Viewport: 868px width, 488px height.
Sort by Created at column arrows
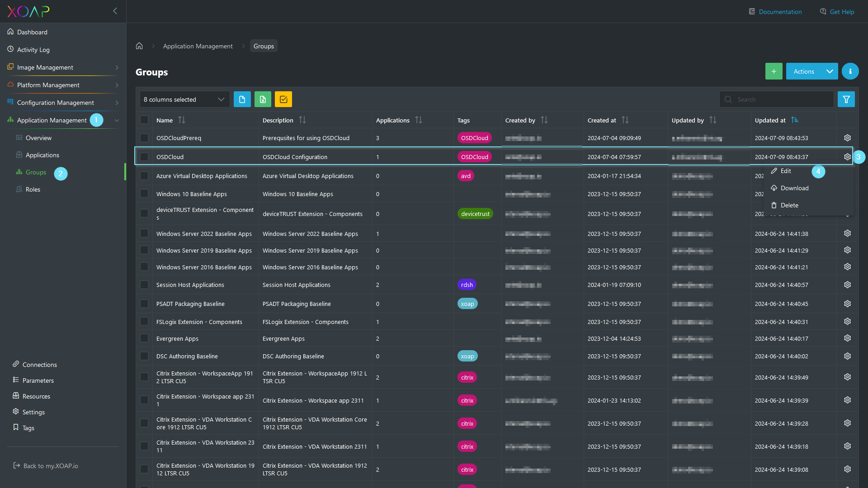[625, 120]
